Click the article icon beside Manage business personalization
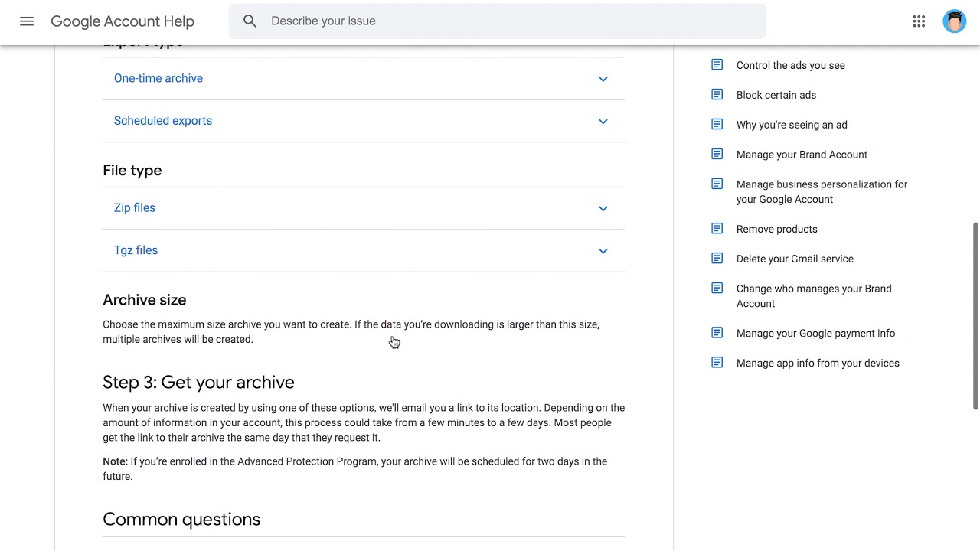 (x=717, y=184)
